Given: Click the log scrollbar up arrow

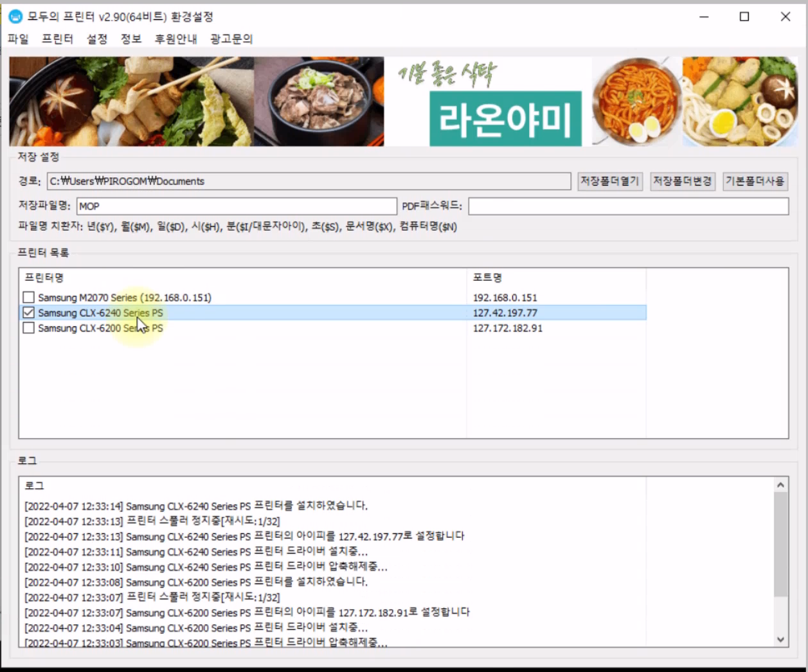Looking at the screenshot, I should coord(781,485).
